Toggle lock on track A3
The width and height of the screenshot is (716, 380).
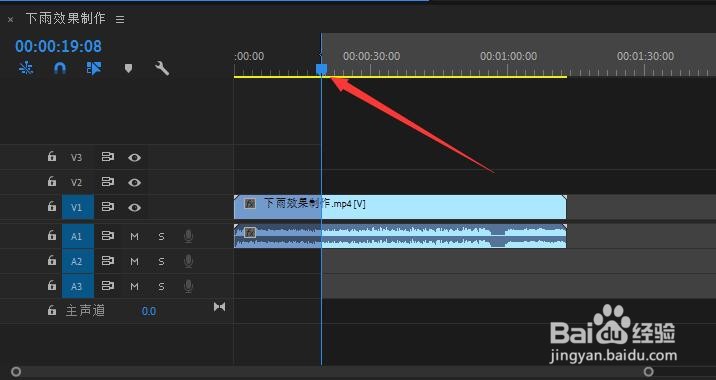pos(52,285)
